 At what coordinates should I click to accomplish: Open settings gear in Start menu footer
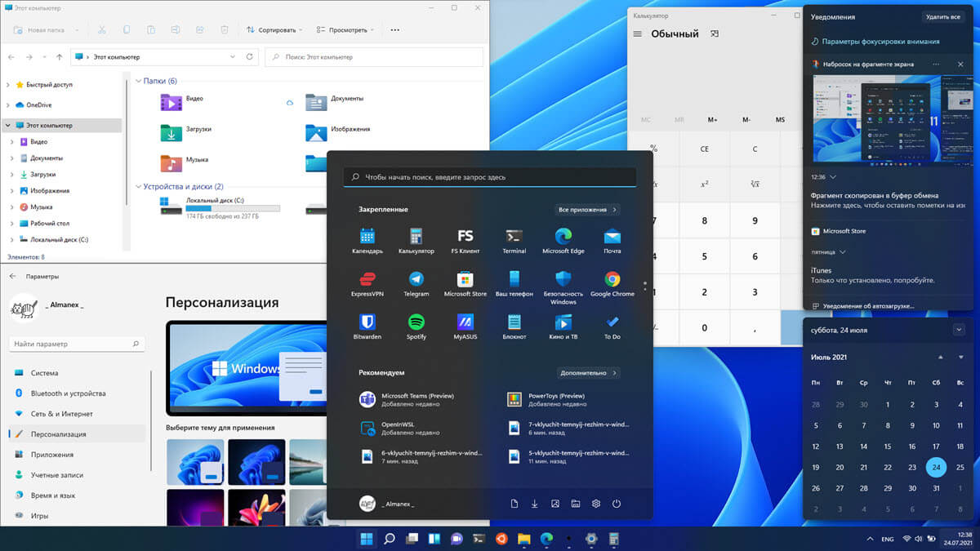596,504
